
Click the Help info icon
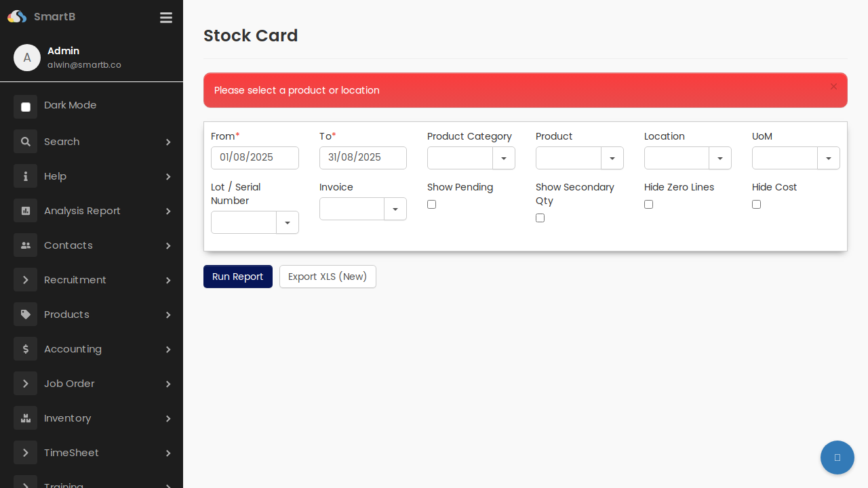[x=25, y=176]
